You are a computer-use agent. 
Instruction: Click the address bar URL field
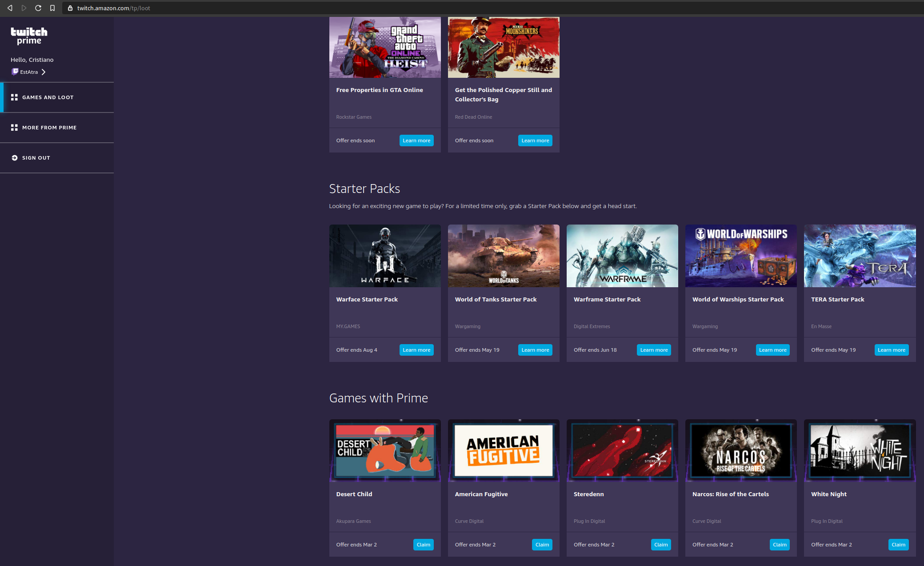pyautogui.click(x=114, y=8)
